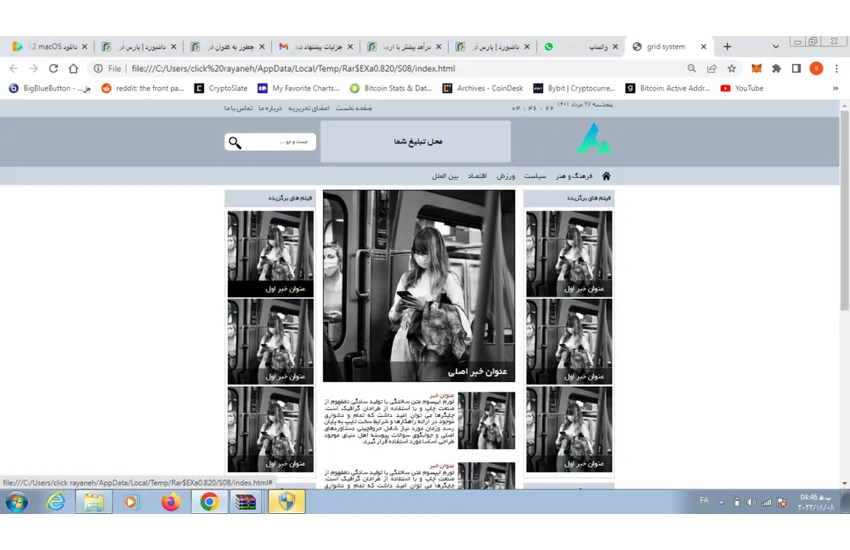Open the My Favorite Charts bookmark
The image size is (850, 550).
point(299,88)
